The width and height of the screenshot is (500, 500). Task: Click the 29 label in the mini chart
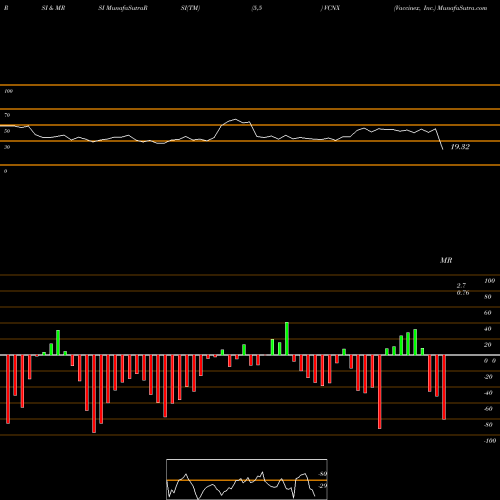point(322,486)
